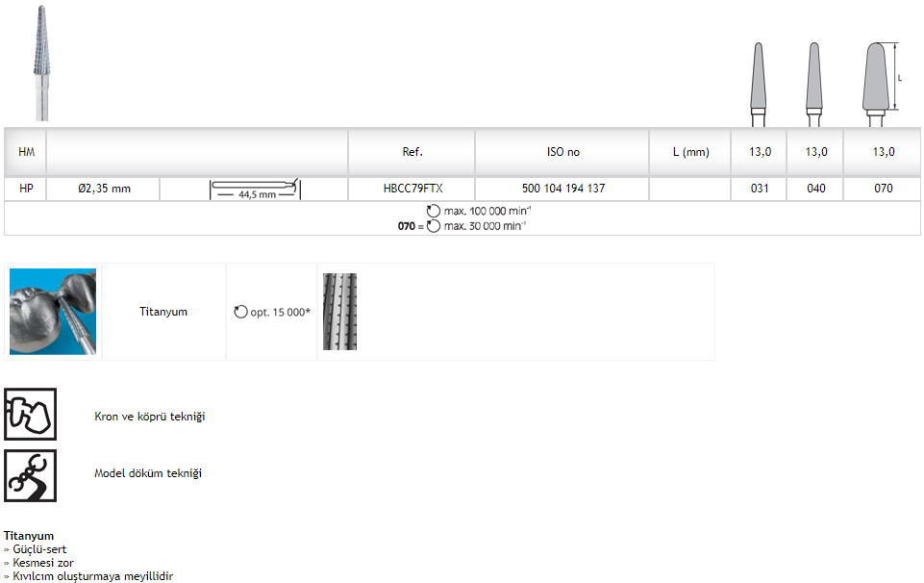Click the Kron ve köprü tekniği text label
The width and height of the screenshot is (924, 583).
pos(149,417)
